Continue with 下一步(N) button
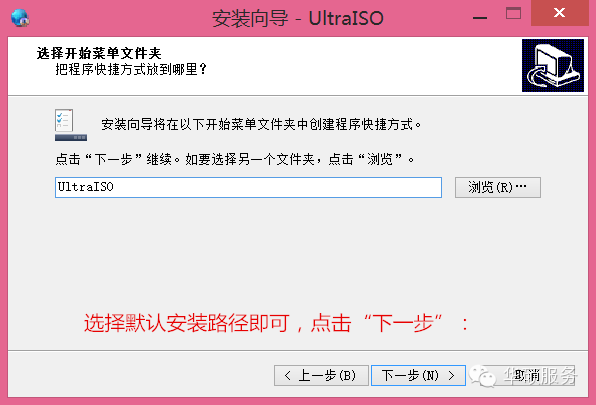596x405 pixels. click(418, 376)
